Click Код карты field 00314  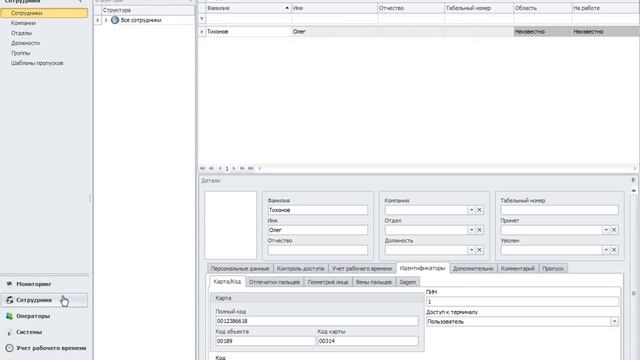(368, 341)
